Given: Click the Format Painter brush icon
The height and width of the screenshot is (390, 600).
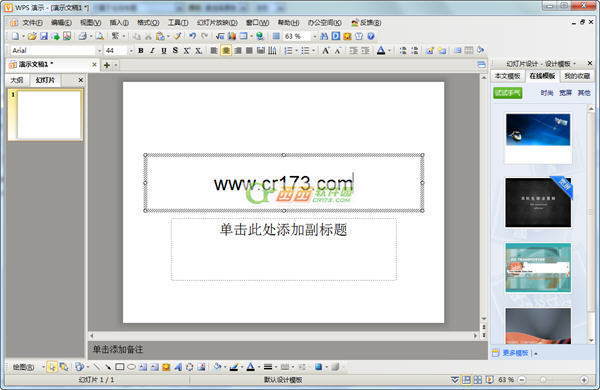Looking at the screenshot, I should coord(177,36).
